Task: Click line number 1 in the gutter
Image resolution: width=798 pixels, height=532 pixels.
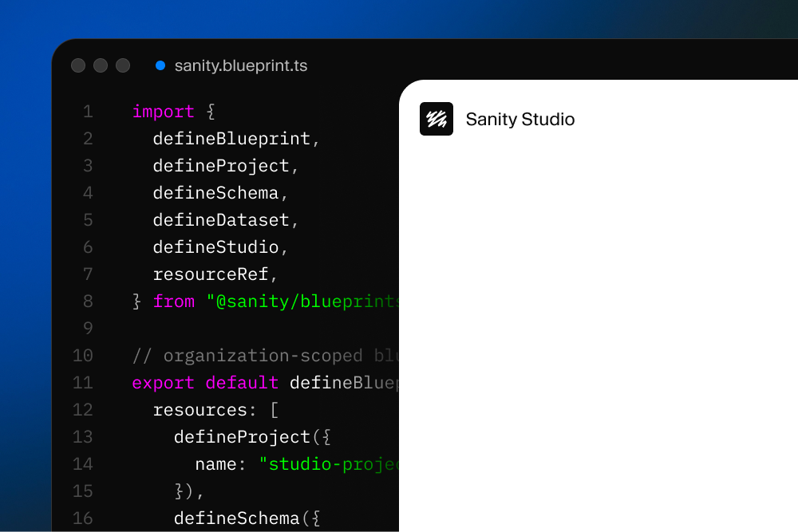Action: click(88, 112)
